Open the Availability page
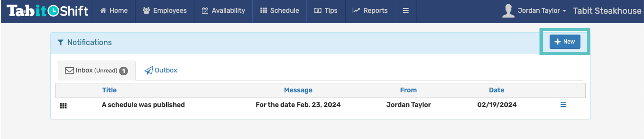The height and width of the screenshot is (139, 644). tap(224, 11)
